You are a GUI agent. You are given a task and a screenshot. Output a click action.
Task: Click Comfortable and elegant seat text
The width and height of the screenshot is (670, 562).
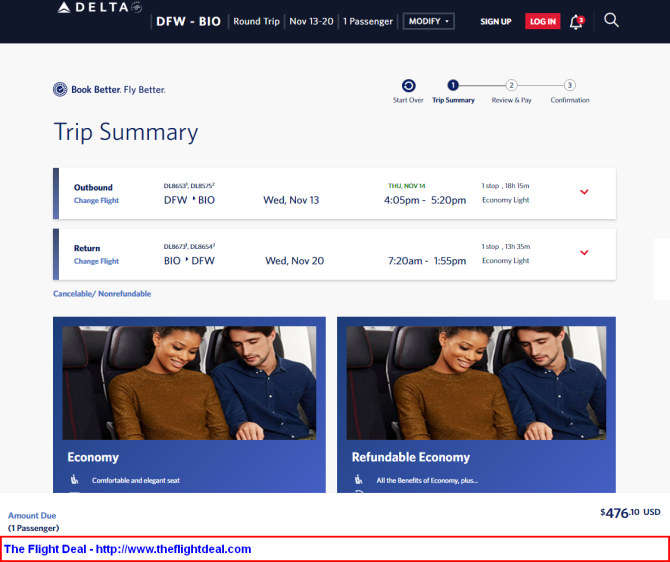136,480
